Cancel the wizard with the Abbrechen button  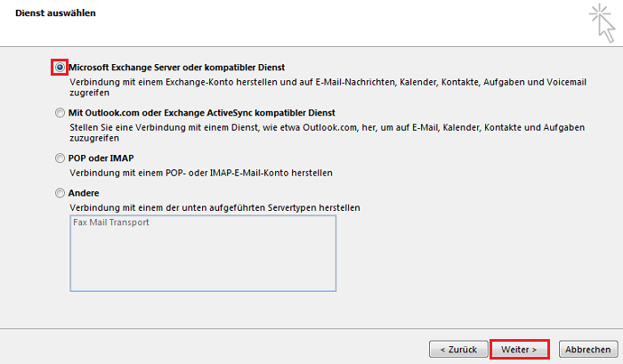pyautogui.click(x=588, y=349)
